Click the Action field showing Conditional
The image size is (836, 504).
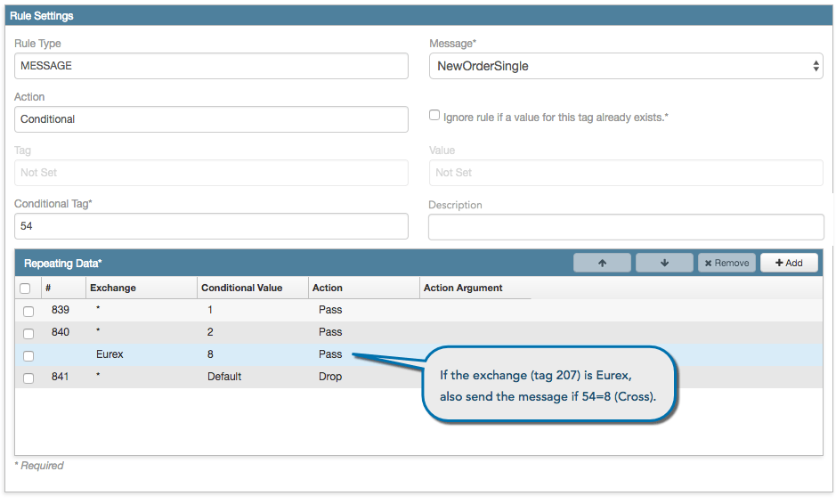coord(211,119)
